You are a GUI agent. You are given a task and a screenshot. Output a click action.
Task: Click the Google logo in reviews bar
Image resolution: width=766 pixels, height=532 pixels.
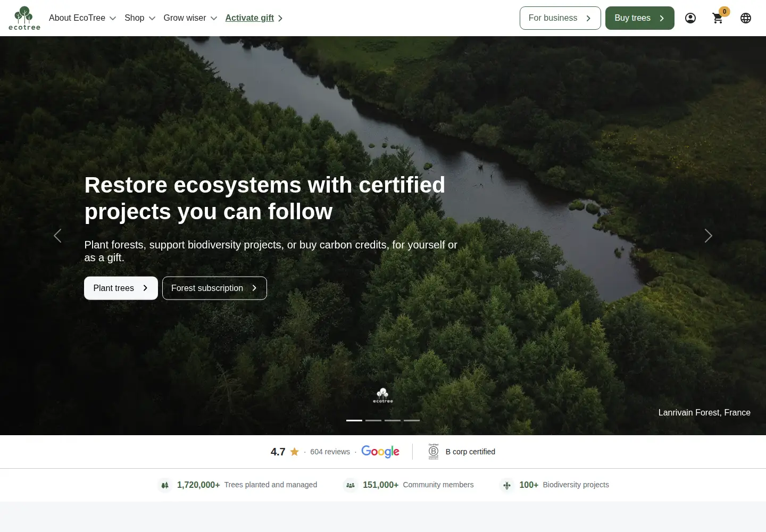click(380, 452)
